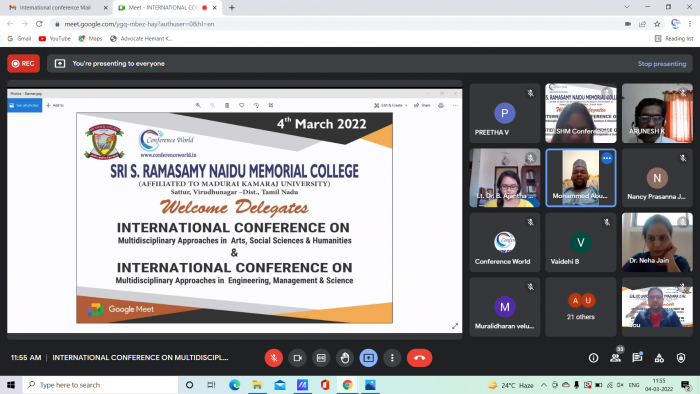The height and width of the screenshot is (394, 700).
Task: Click the leave call button
Action: [x=419, y=358]
